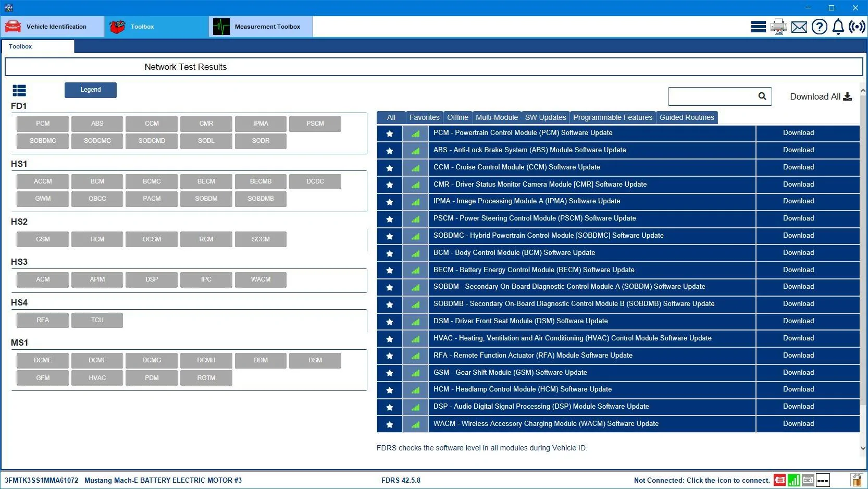Click the signal icon on the DSM row

(x=415, y=322)
